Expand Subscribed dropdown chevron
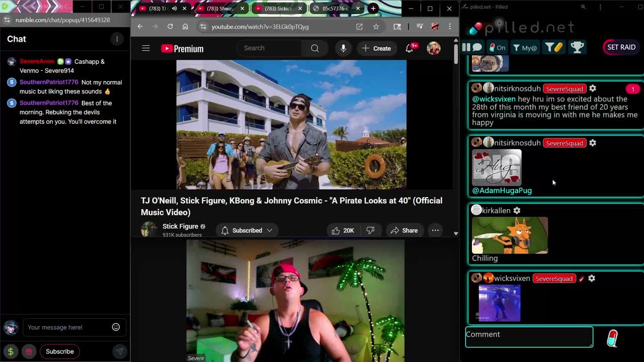644x362 pixels. pyautogui.click(x=270, y=230)
